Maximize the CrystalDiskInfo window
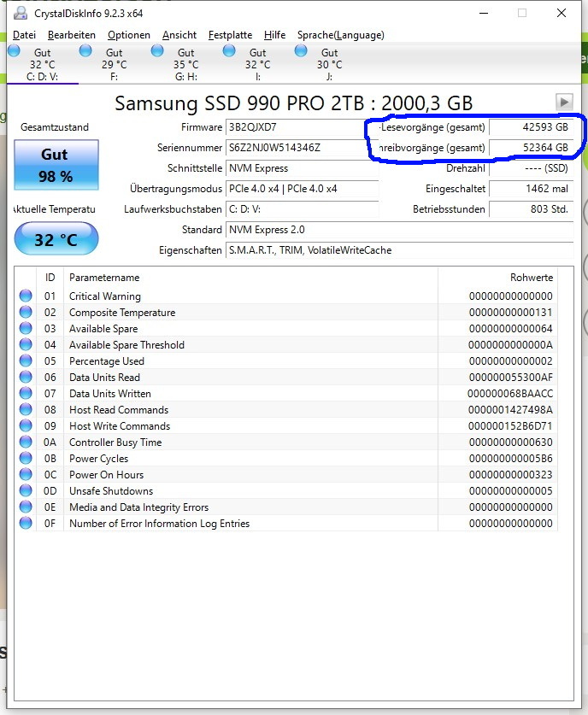The height and width of the screenshot is (715, 588). click(x=522, y=13)
